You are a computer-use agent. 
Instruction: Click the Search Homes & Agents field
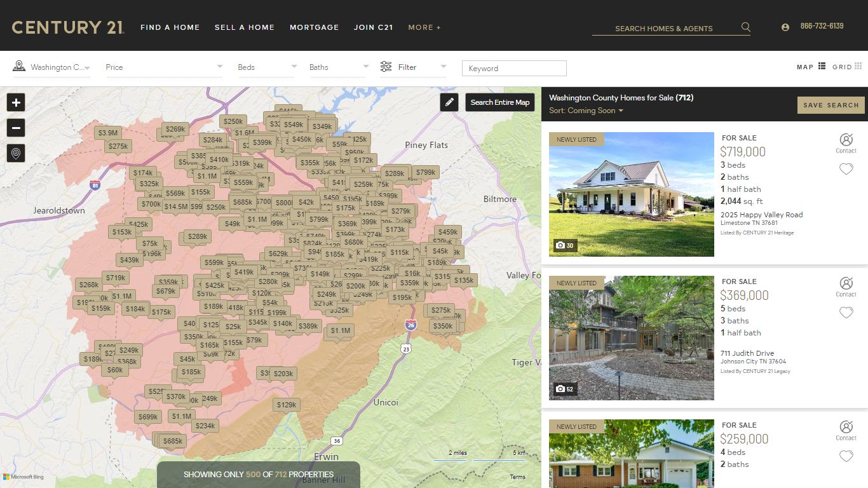(x=664, y=28)
